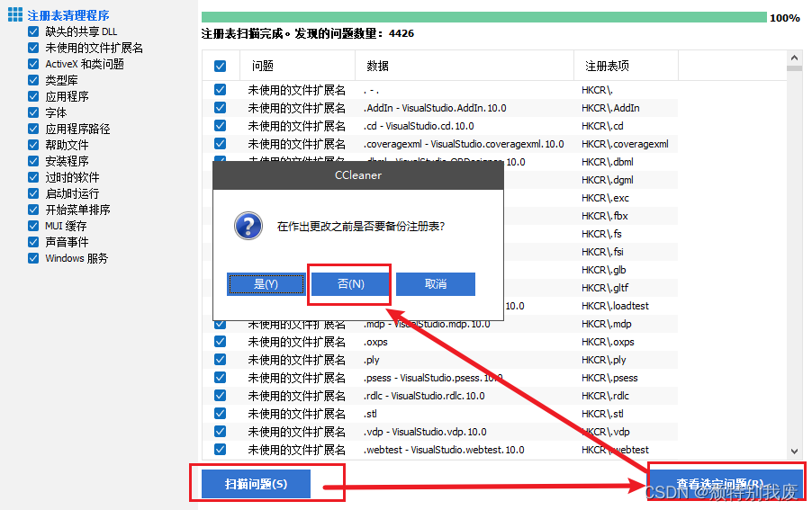The image size is (812, 510).
Task: Click the scrollbar up arrow
Action: (x=794, y=57)
